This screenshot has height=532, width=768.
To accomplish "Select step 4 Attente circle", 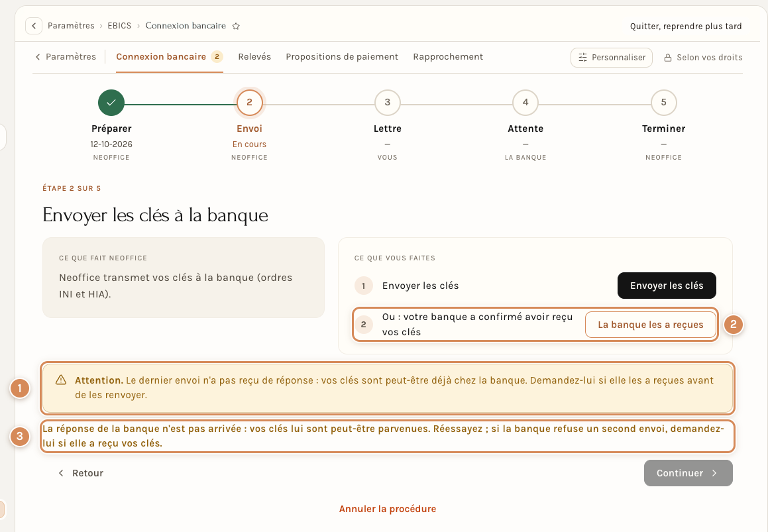I will click(525, 103).
